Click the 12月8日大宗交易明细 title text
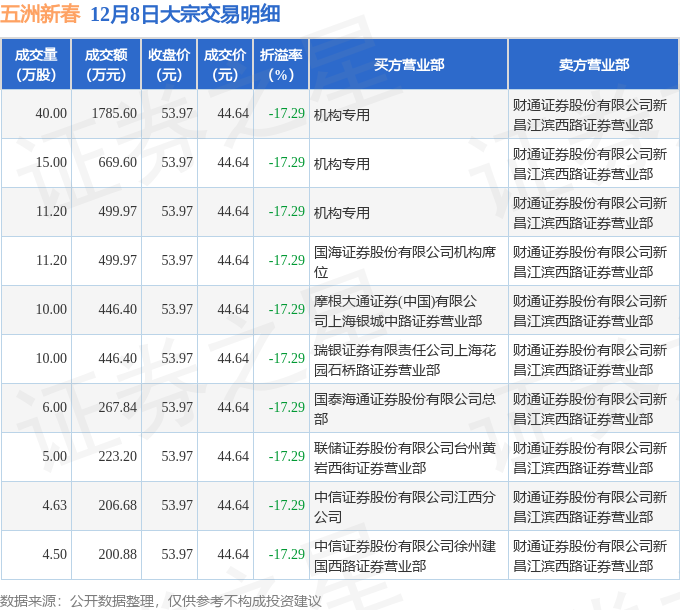680x610 pixels. (x=185, y=14)
